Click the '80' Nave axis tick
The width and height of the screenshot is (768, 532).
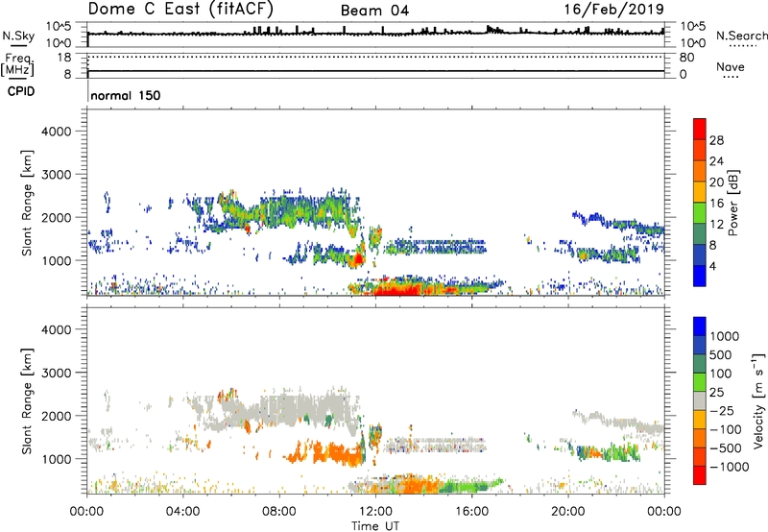point(686,58)
